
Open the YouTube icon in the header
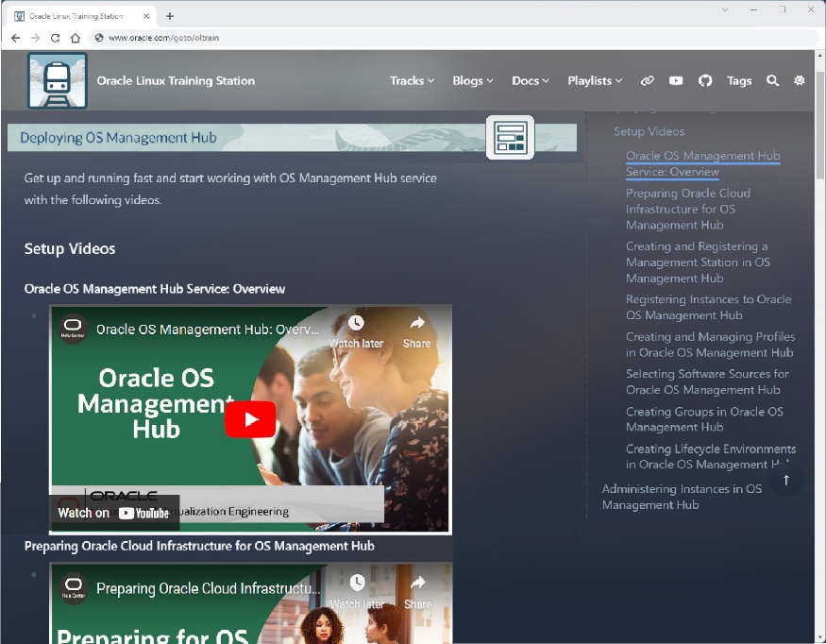pos(676,80)
